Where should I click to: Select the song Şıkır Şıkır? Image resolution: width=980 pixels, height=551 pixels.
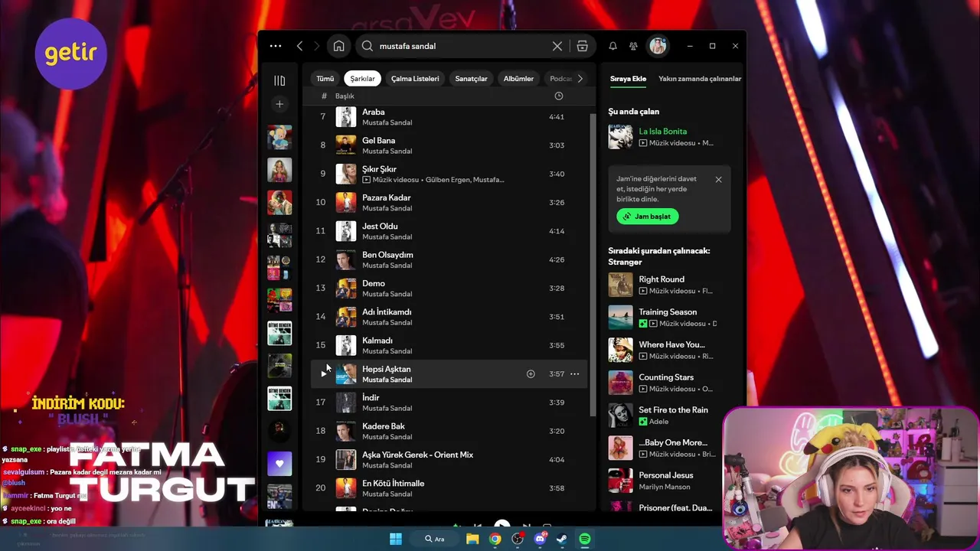(x=449, y=174)
